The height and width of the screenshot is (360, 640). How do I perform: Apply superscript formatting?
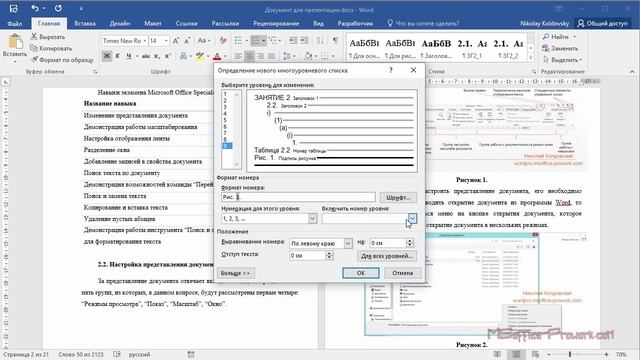coord(168,56)
